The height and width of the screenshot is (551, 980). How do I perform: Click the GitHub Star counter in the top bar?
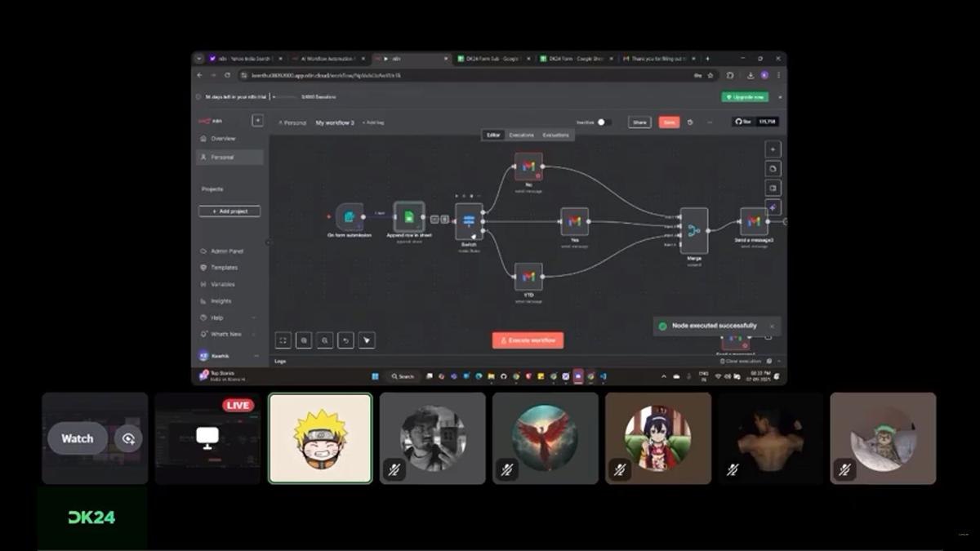(x=756, y=122)
